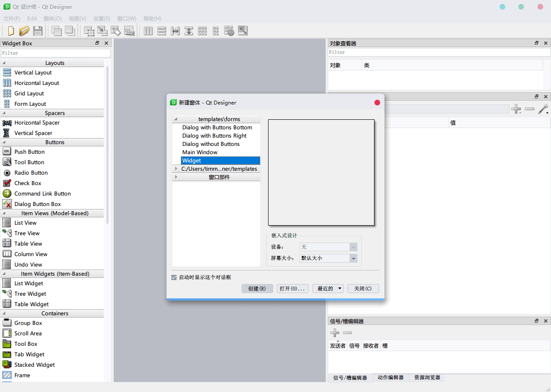551x392 pixels.
Task: Select the Edit Buddies mode icon
Action: coord(116,31)
